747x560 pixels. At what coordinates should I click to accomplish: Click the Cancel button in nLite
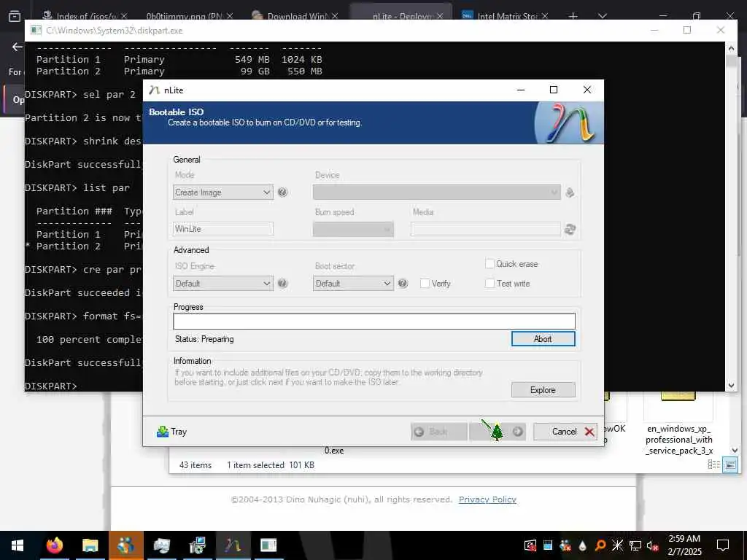(565, 432)
